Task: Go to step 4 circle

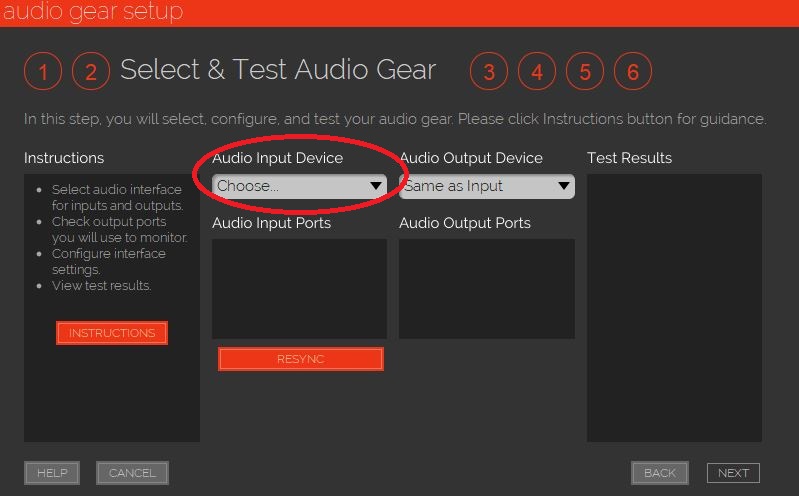Action: tap(537, 72)
